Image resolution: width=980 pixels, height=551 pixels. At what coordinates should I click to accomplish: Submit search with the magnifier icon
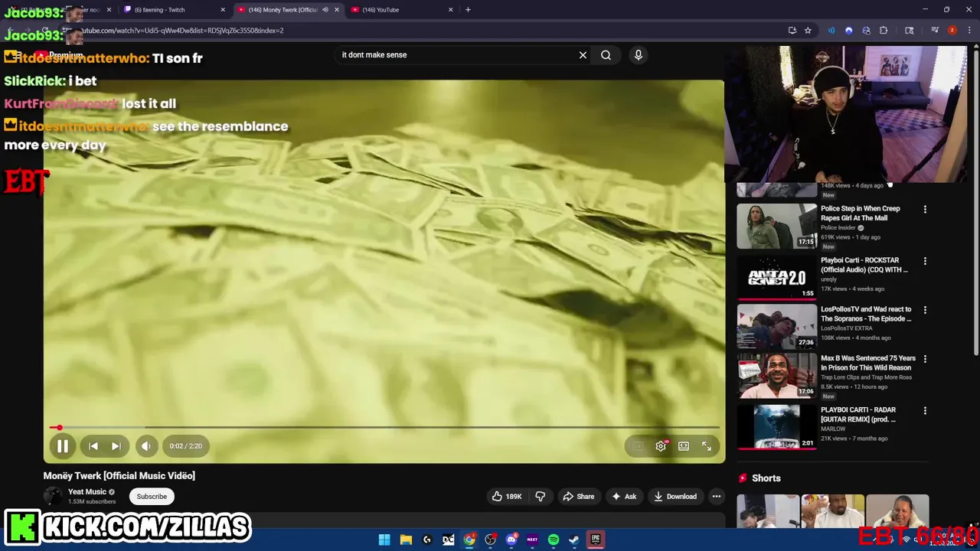pyautogui.click(x=606, y=55)
